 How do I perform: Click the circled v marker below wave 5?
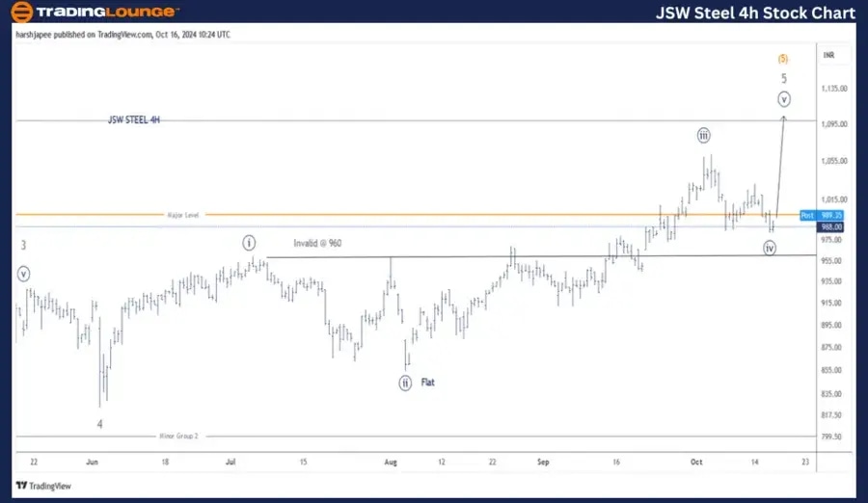pos(784,99)
